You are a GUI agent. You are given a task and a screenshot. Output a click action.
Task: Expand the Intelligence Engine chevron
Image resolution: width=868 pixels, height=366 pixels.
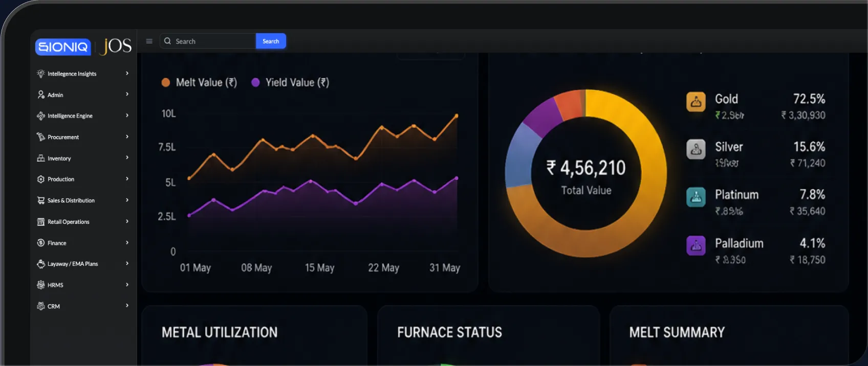127,116
